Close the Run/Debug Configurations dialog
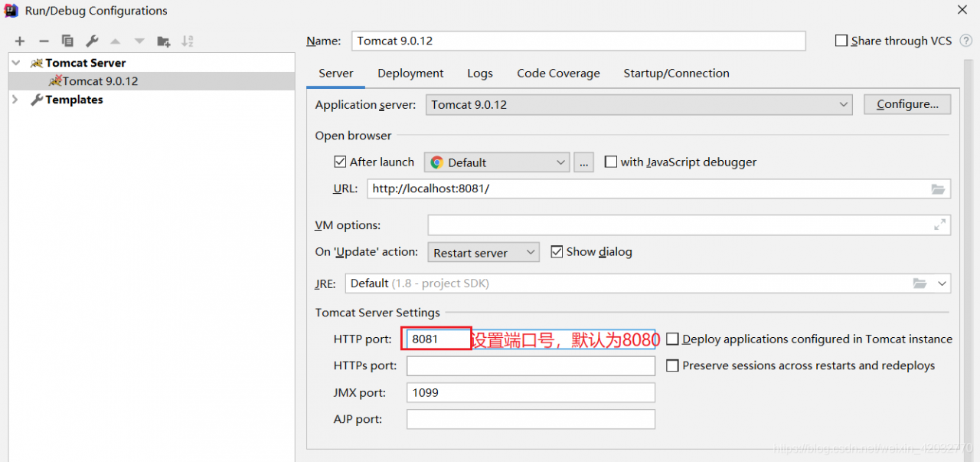The height and width of the screenshot is (462, 980). (x=962, y=10)
